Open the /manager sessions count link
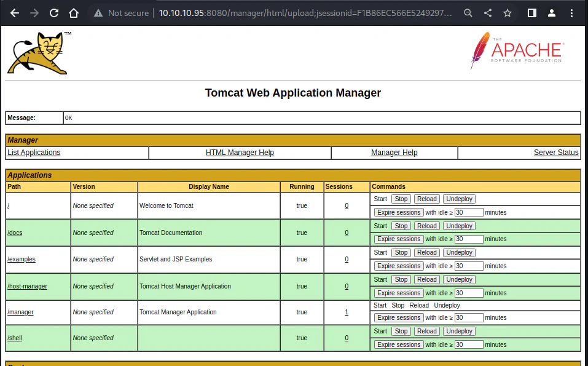The image size is (588, 366). pyautogui.click(x=347, y=312)
